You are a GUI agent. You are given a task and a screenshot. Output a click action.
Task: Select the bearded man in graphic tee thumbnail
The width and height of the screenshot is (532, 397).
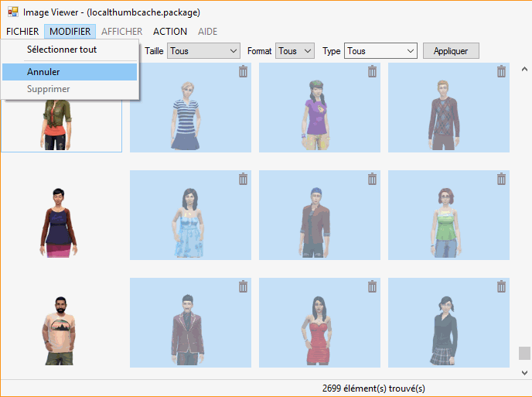(61, 323)
